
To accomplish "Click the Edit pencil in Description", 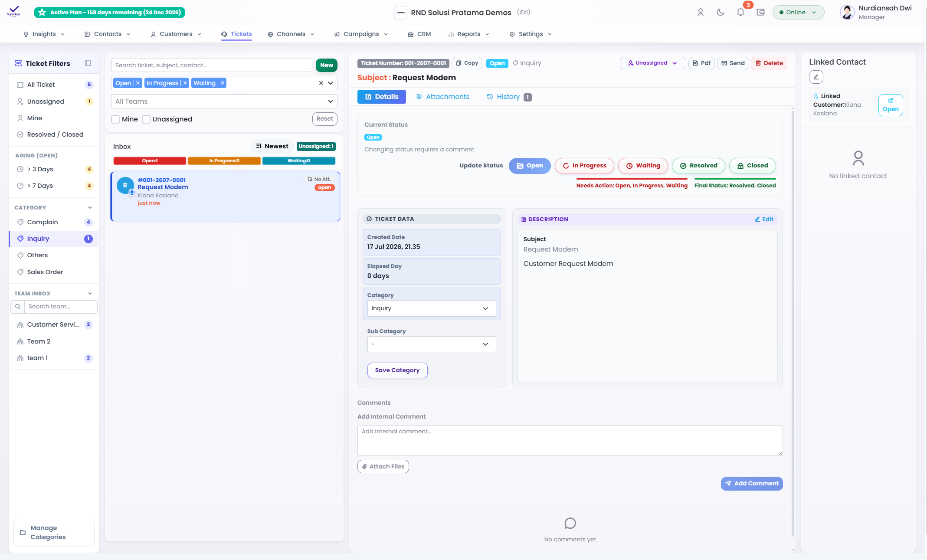I will click(764, 219).
